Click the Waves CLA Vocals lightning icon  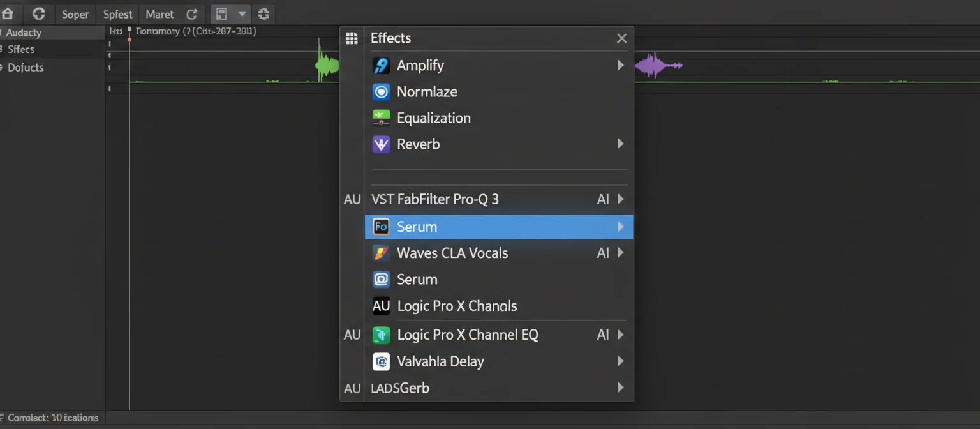pos(382,253)
